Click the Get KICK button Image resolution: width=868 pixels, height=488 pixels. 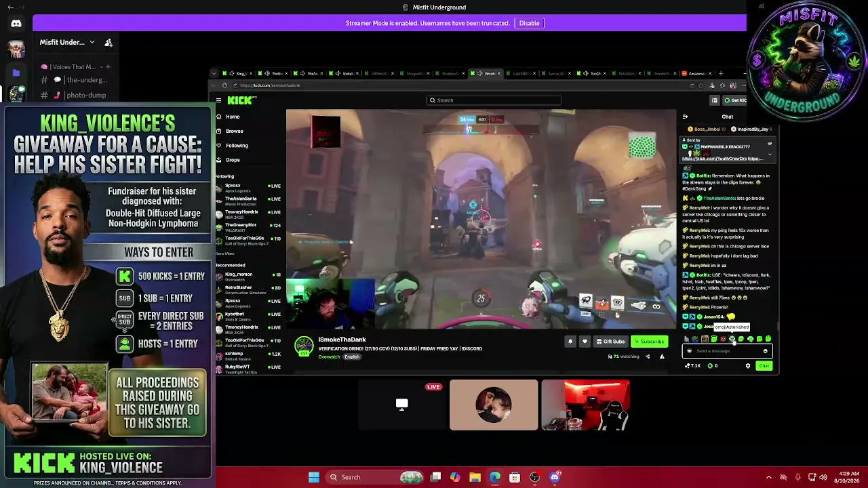click(x=734, y=100)
